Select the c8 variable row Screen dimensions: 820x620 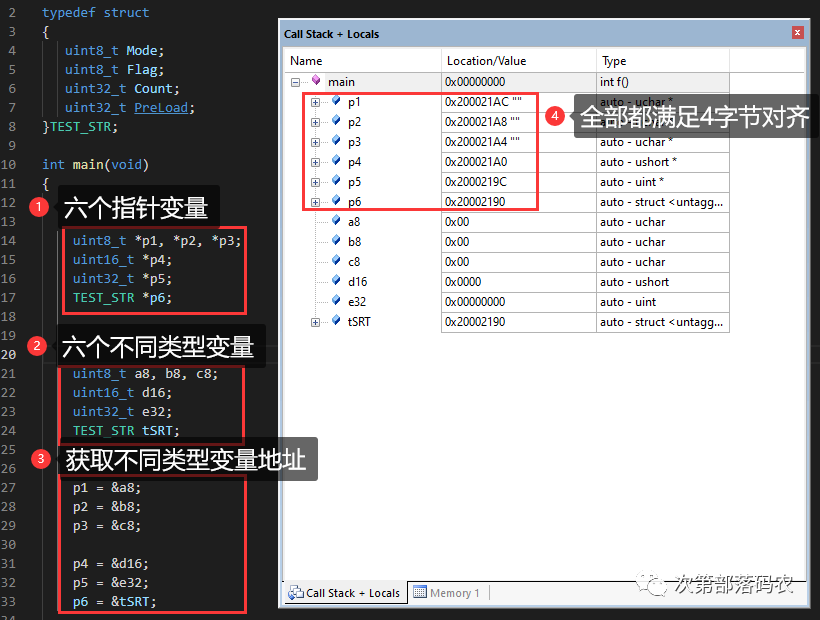pyautogui.click(x=507, y=262)
